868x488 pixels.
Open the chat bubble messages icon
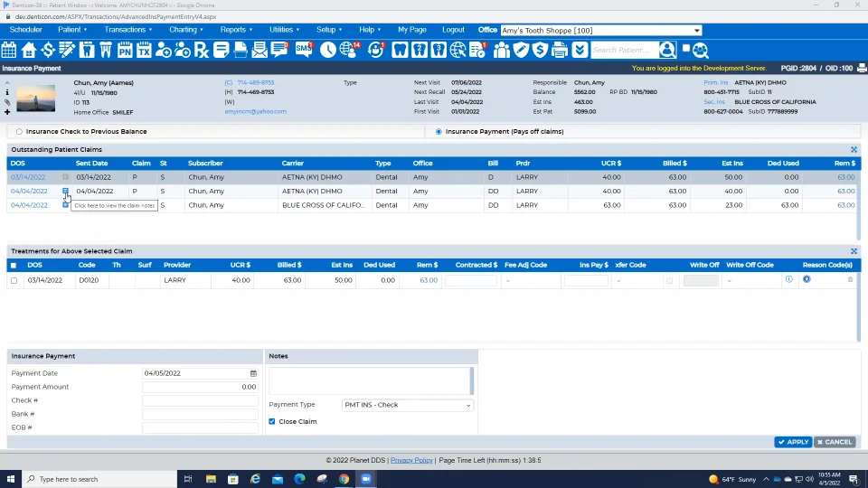(x=279, y=50)
